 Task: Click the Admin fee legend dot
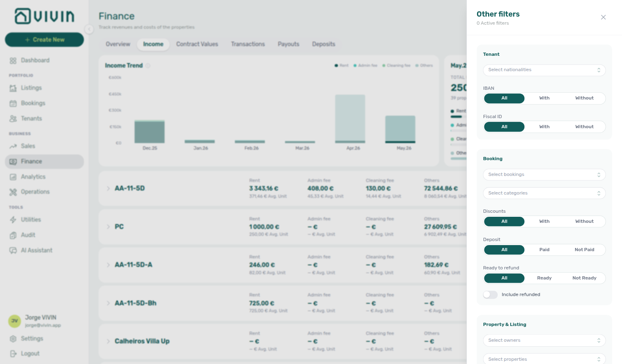(x=355, y=66)
